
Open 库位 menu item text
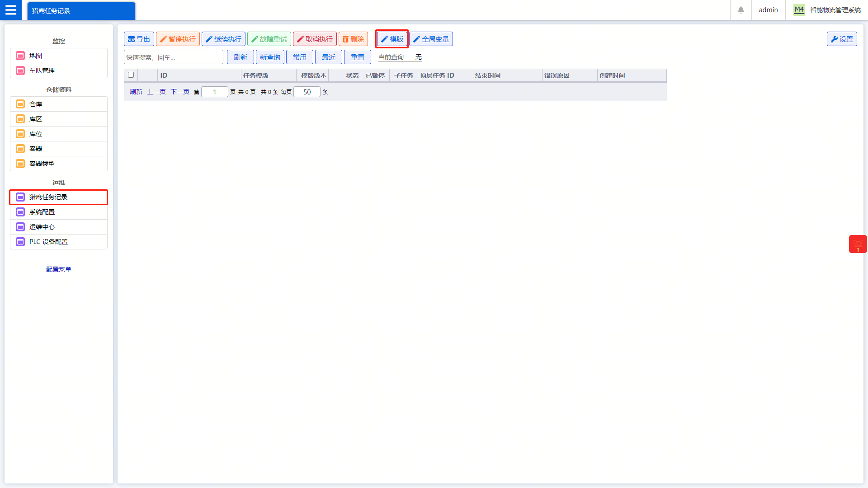[x=36, y=134]
